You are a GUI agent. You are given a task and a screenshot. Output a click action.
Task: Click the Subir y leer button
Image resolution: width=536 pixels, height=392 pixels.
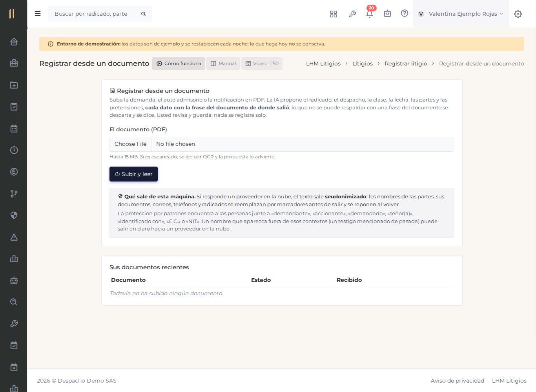pyautogui.click(x=133, y=174)
